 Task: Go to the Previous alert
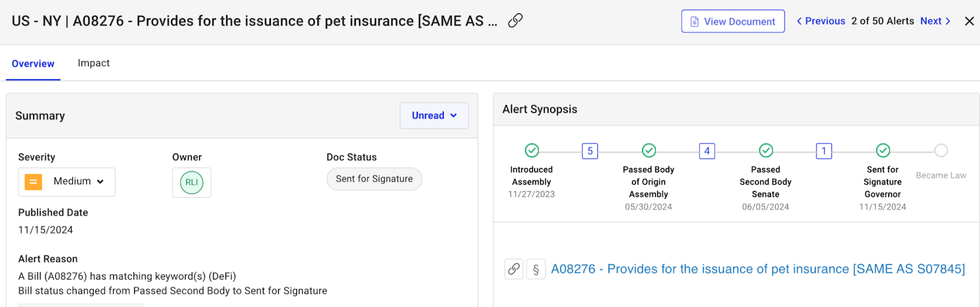821,21
